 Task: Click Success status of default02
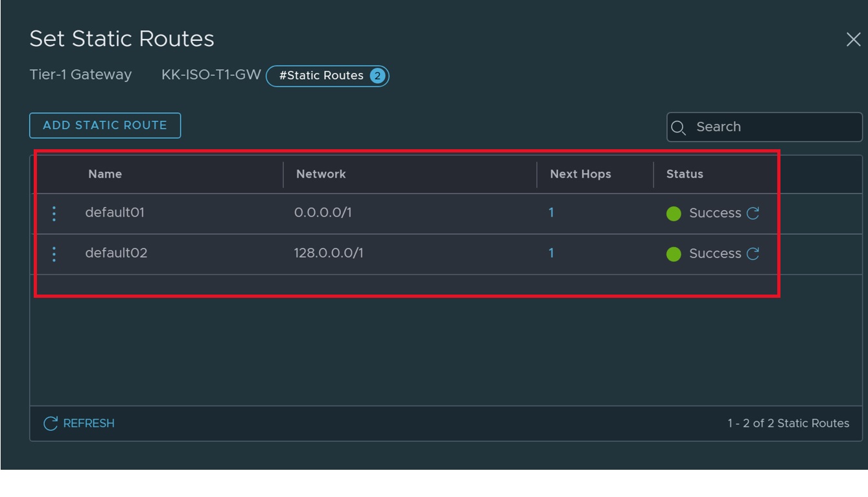[715, 254]
